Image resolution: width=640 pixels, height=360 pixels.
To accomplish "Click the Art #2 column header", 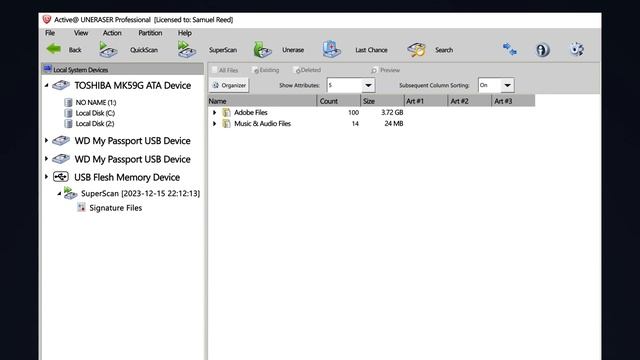I will pos(469,101).
